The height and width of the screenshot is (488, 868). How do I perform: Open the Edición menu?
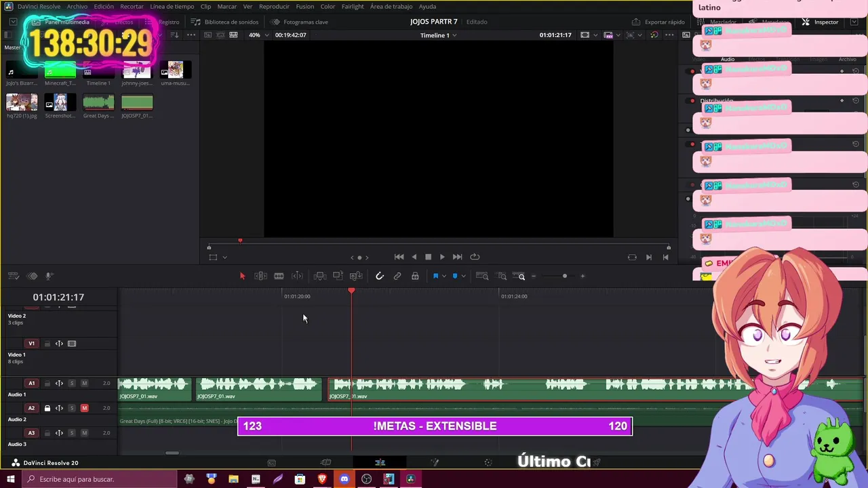(104, 6)
